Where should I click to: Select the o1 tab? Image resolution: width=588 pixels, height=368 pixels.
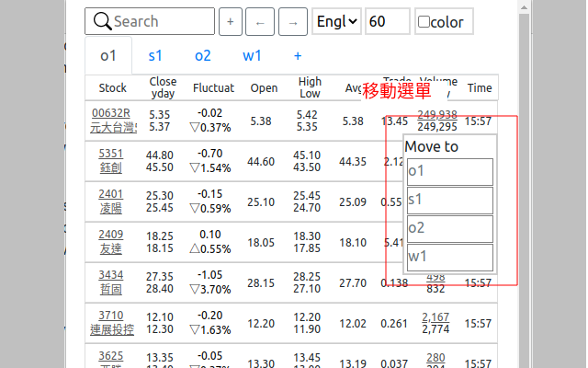(108, 55)
